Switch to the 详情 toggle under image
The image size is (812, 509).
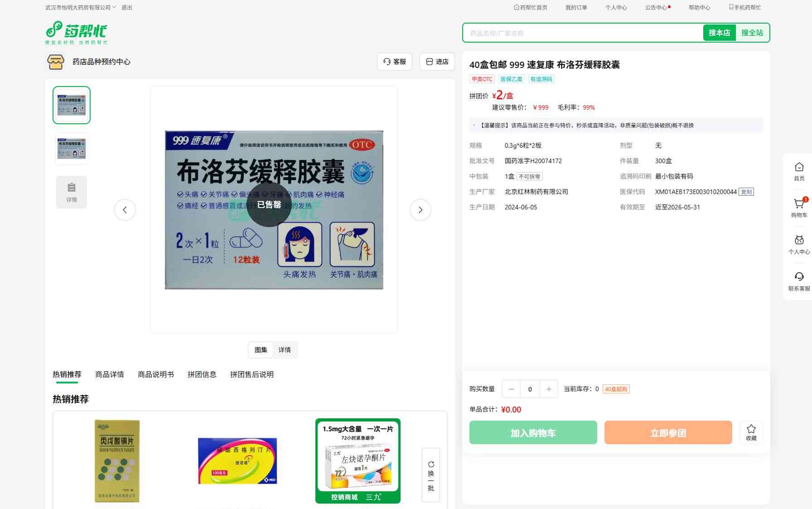tap(285, 350)
